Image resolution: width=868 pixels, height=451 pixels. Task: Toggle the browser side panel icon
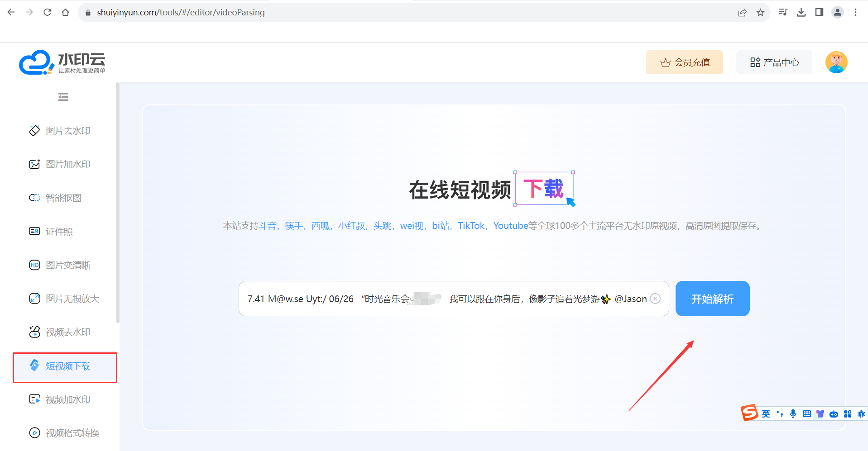[x=819, y=12]
